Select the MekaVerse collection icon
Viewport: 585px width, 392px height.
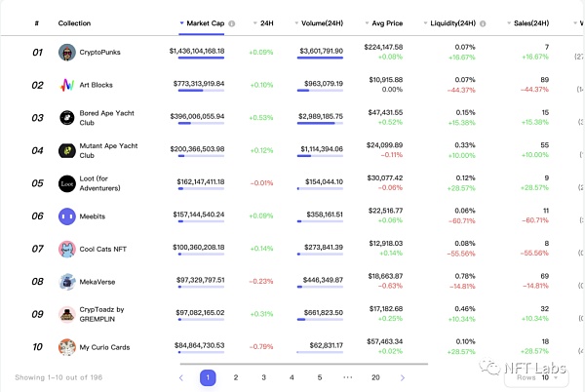(x=66, y=282)
